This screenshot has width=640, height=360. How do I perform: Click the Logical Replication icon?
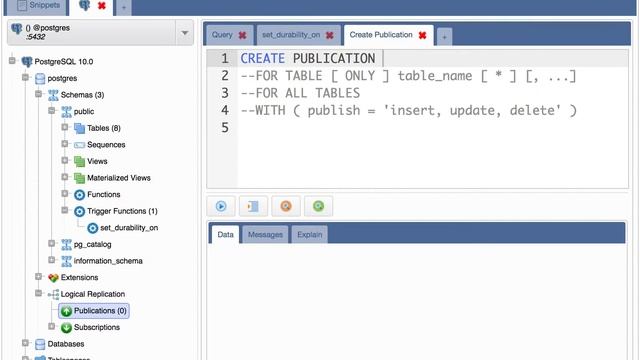[x=53, y=295]
